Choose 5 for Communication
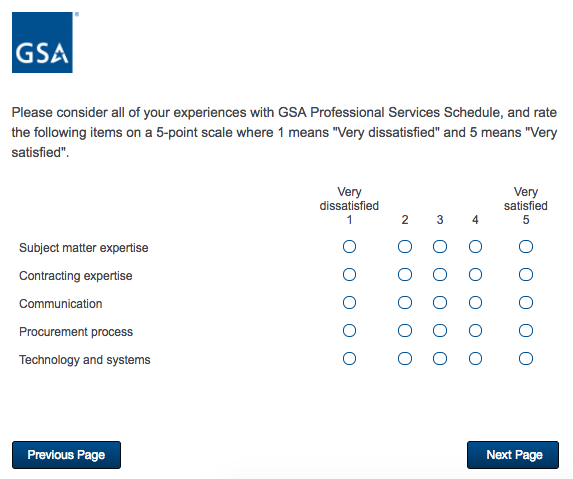Screen dimensions: 573x479 point(526,303)
